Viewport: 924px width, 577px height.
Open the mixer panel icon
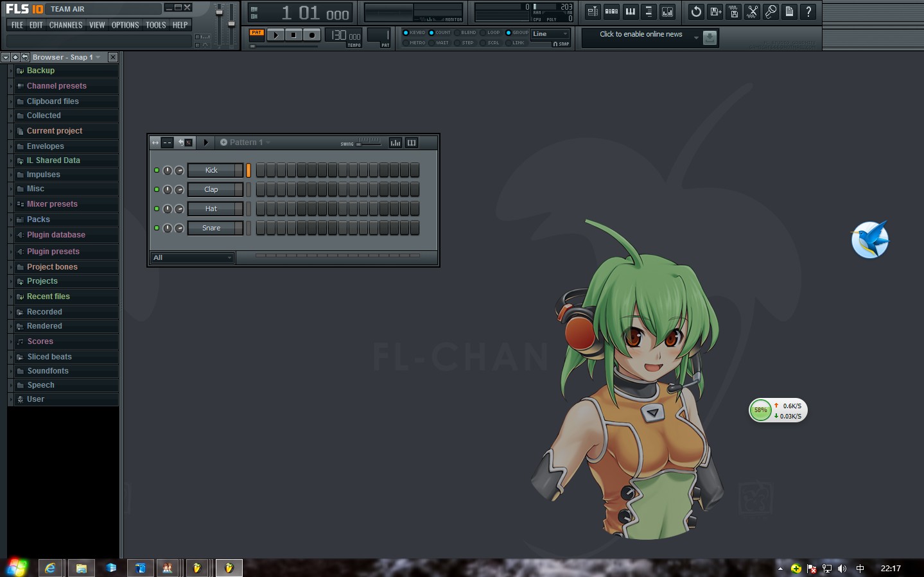tap(667, 12)
